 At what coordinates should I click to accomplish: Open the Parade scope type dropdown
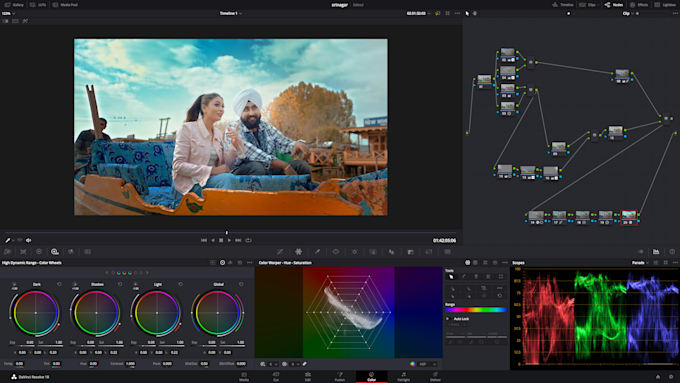click(640, 262)
